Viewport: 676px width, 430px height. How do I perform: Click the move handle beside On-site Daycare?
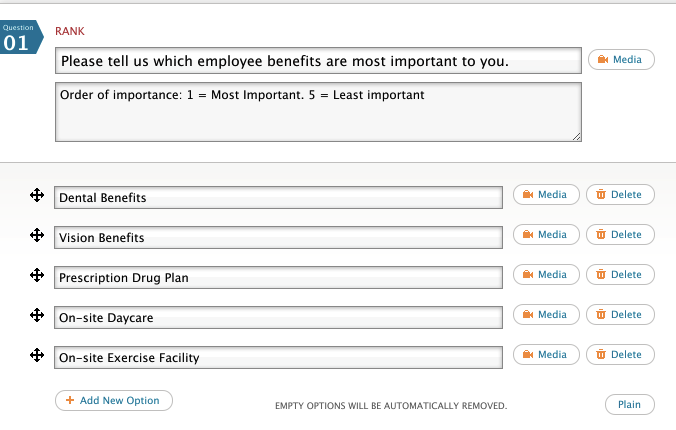(36, 315)
